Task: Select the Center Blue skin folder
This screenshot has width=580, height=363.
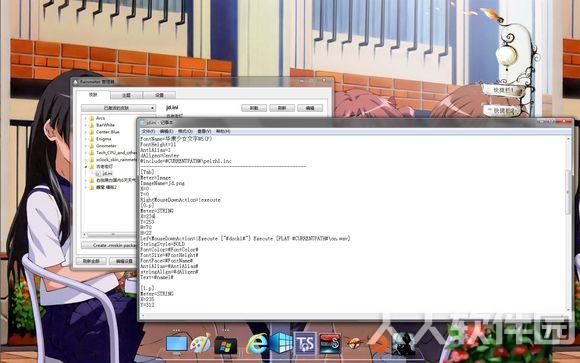Action: click(x=108, y=132)
